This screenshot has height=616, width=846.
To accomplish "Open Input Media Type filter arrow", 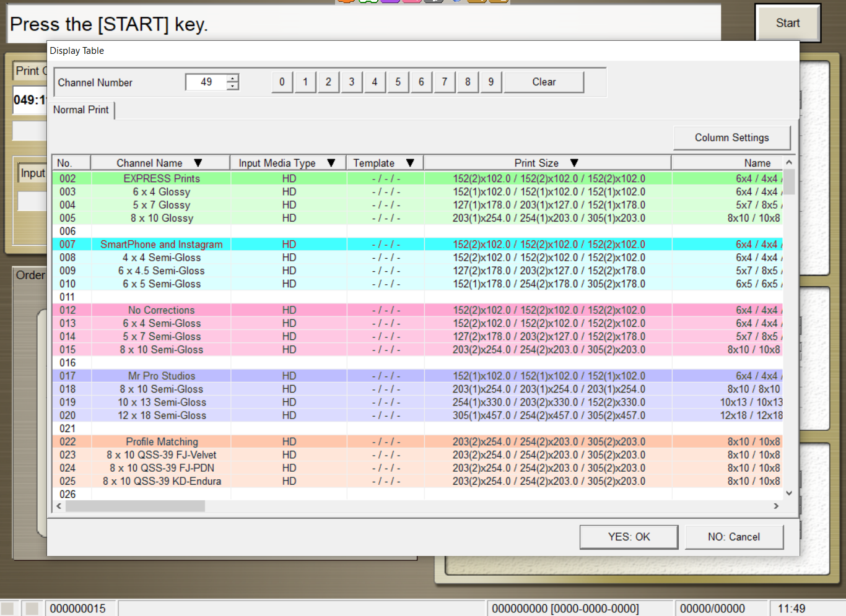I will click(331, 163).
